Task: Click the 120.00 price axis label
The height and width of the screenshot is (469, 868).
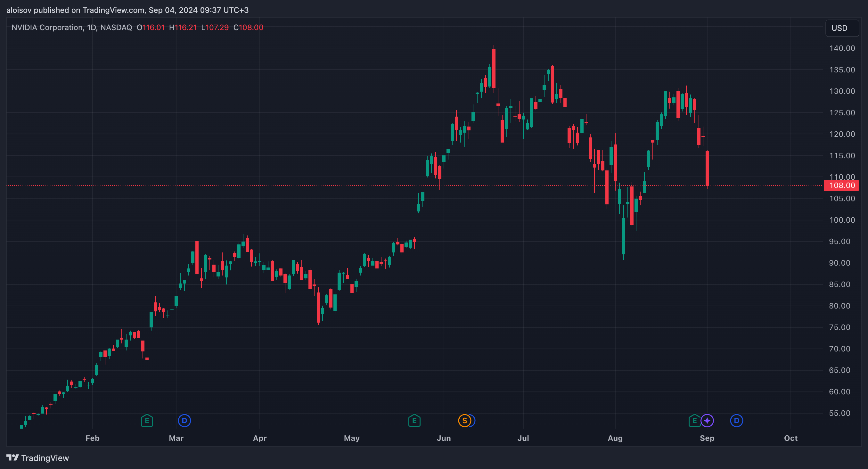Action: click(x=842, y=134)
